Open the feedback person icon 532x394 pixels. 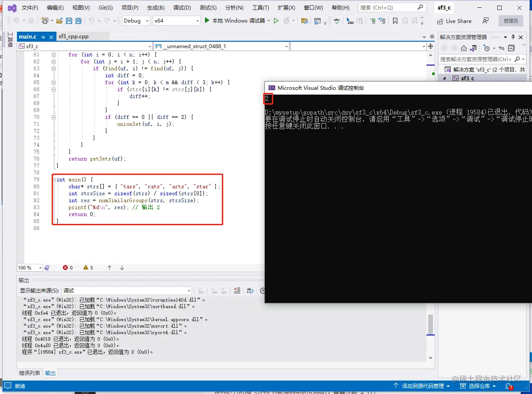click(486, 21)
